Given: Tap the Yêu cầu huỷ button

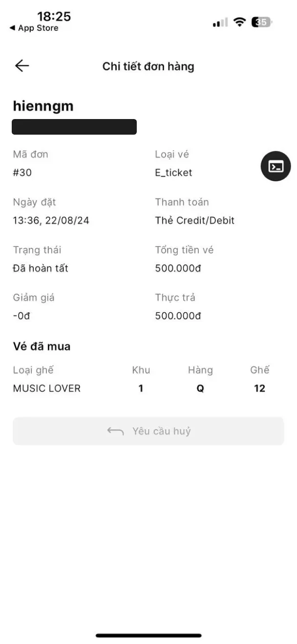Looking at the screenshot, I should (148, 431).
